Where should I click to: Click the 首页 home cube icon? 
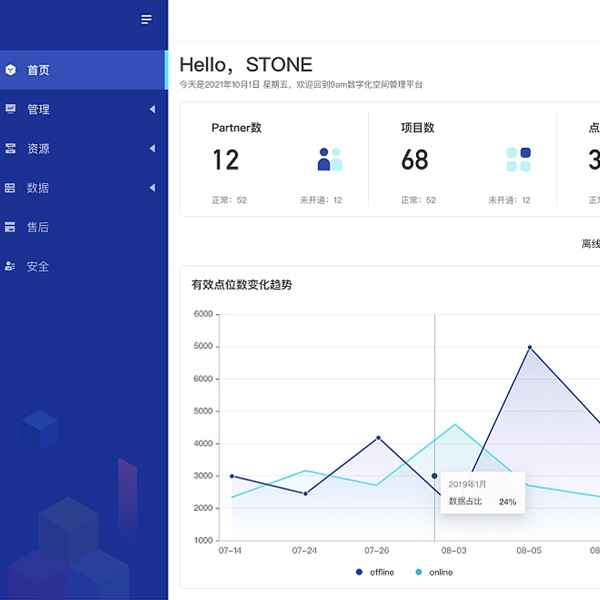coord(10,70)
